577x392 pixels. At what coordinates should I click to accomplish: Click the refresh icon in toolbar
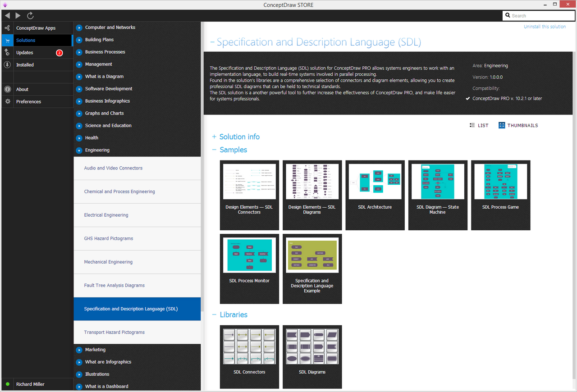(30, 15)
